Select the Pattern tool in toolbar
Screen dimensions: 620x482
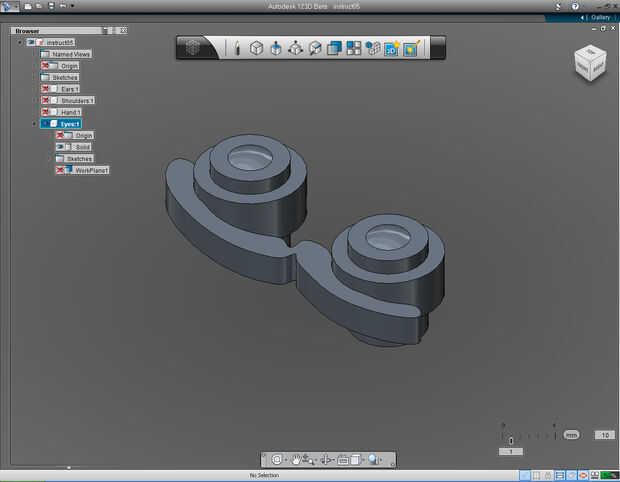354,47
